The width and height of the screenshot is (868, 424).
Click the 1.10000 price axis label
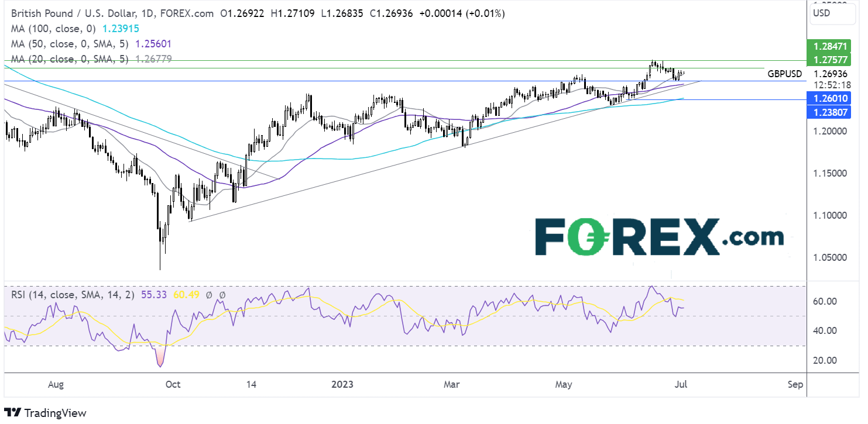tap(829, 215)
